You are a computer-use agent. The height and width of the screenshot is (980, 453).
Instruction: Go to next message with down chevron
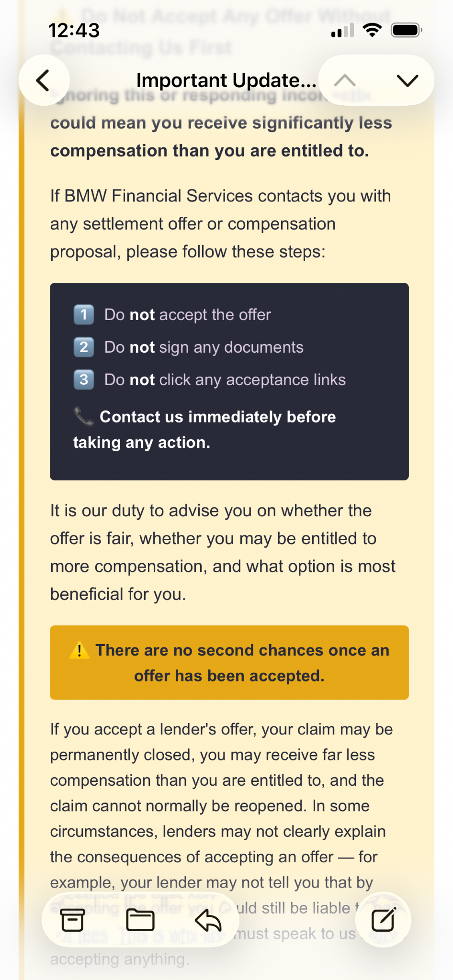[408, 80]
